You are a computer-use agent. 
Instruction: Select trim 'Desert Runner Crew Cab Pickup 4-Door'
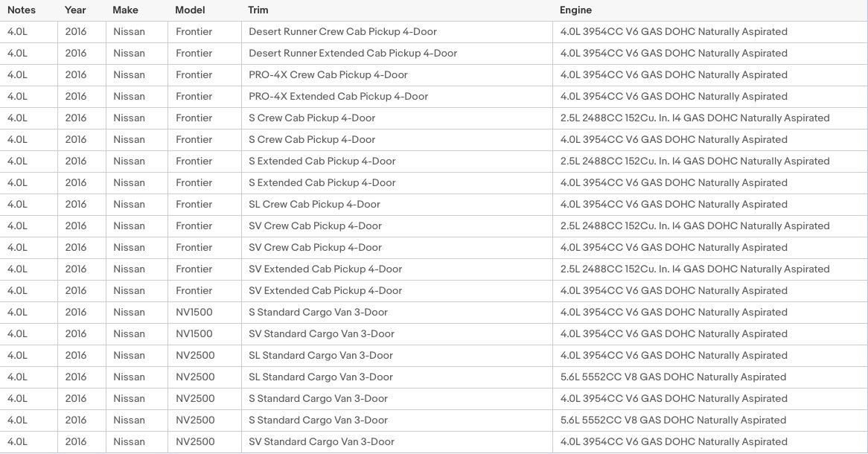[342, 31]
